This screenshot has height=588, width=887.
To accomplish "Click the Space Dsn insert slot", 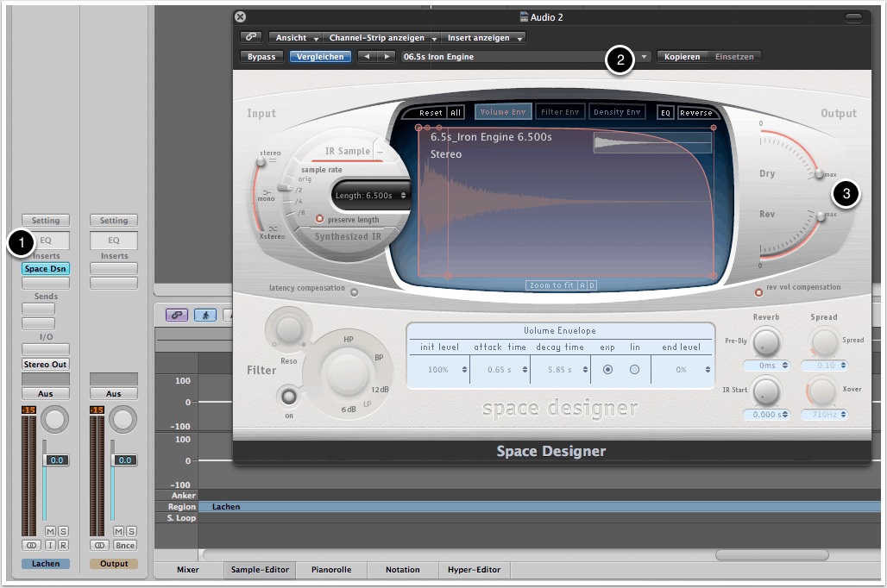I will point(46,269).
